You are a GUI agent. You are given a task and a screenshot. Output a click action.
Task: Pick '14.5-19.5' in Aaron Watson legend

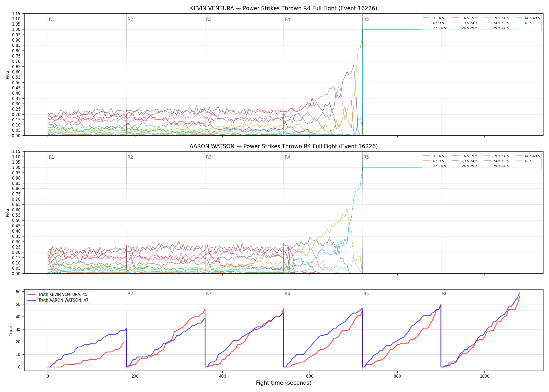coord(465,156)
